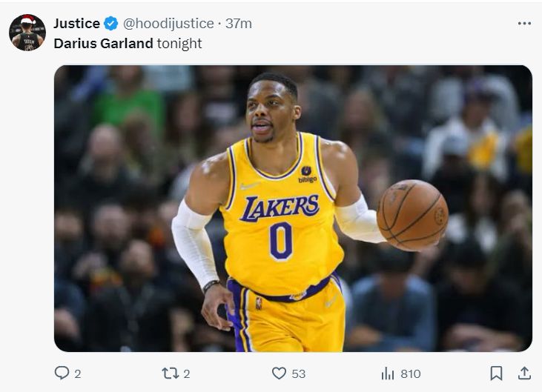Click the display name Justice
542x392 pixels.
tap(76, 24)
